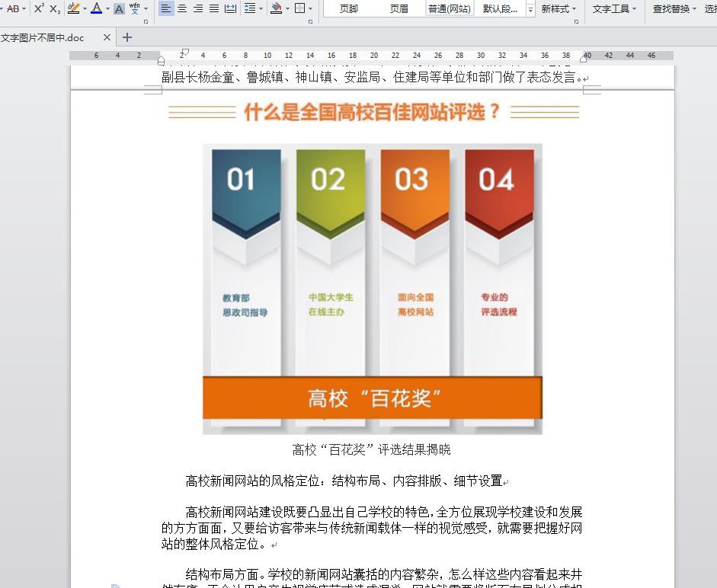Click the character shading icon
This screenshot has width=717, height=588.
(x=119, y=9)
